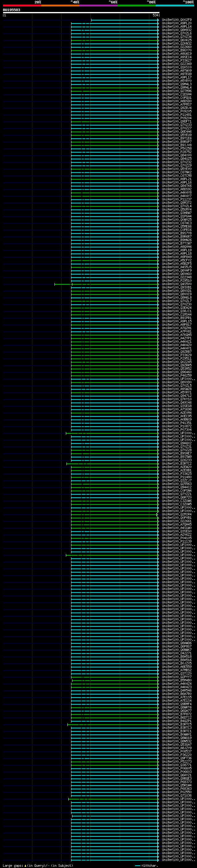Viewport: 197px width, 868px height.
Task: Select UniRef100_Q94712 label
Action: pyautogui.click(x=177, y=396)
